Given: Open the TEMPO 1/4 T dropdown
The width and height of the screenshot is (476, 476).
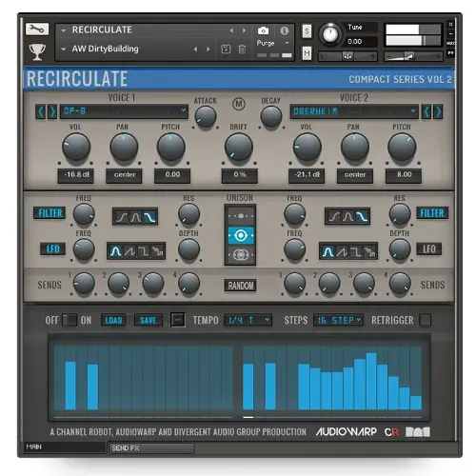Looking at the screenshot, I should tap(248, 320).
